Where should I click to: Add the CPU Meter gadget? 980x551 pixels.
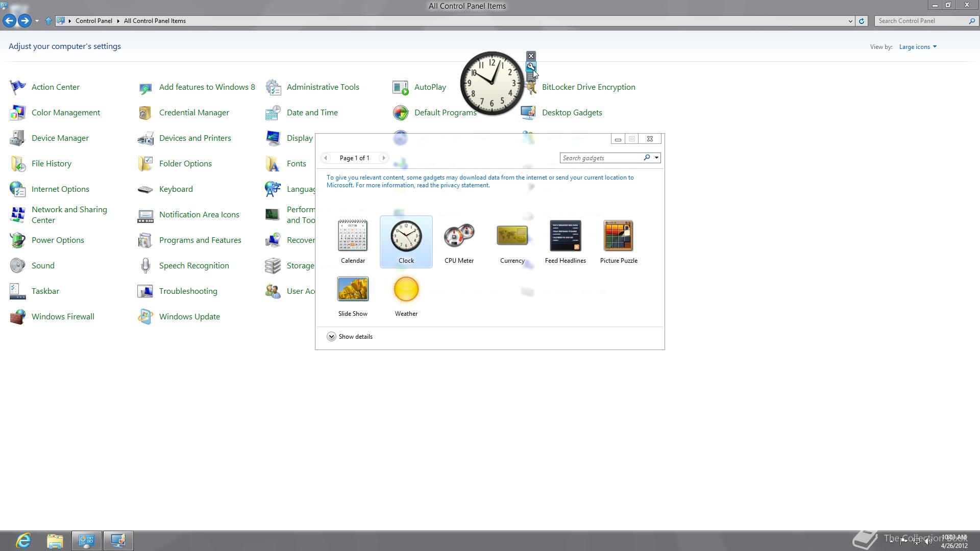[459, 241]
